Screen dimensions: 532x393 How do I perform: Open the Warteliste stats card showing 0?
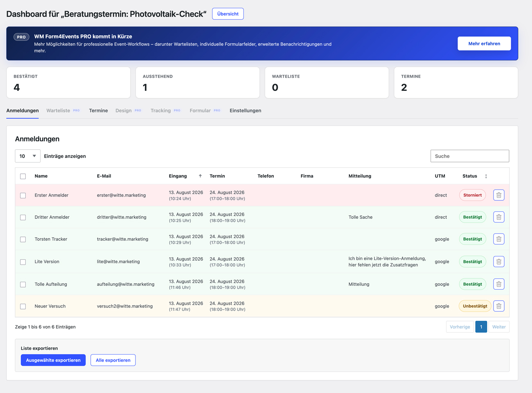(327, 83)
